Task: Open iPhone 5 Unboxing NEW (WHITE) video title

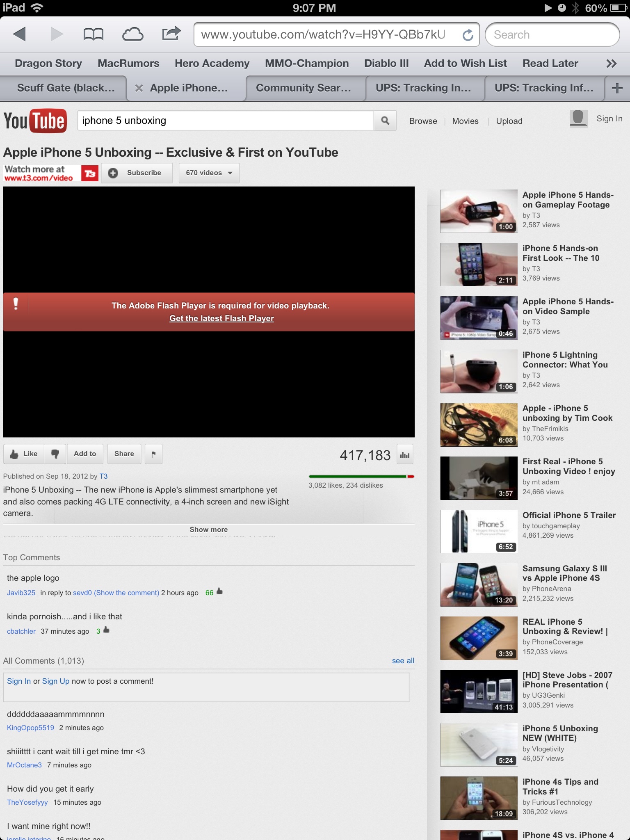Action: [x=560, y=733]
